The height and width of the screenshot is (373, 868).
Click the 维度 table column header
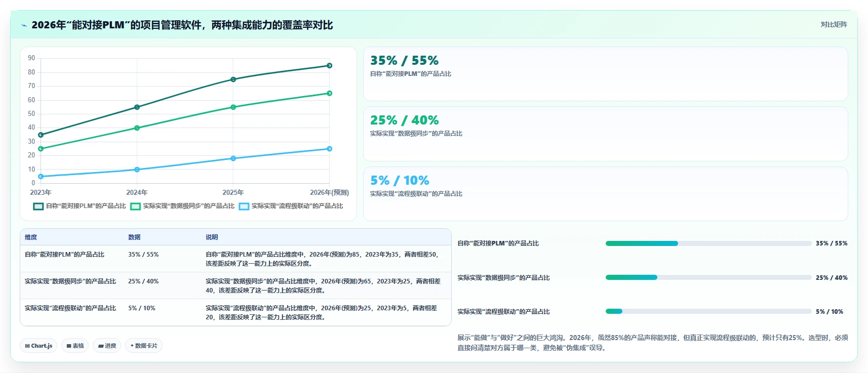pos(31,237)
